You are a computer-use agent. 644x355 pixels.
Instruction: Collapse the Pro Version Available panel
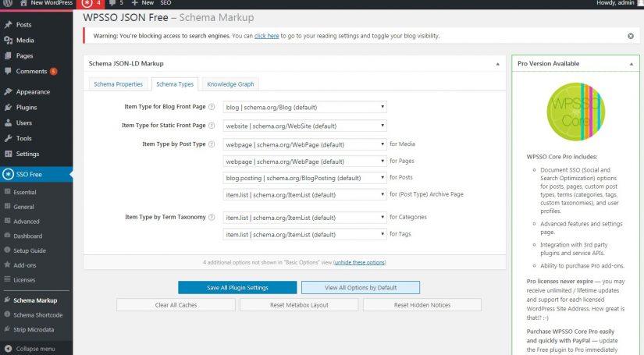[632, 64]
